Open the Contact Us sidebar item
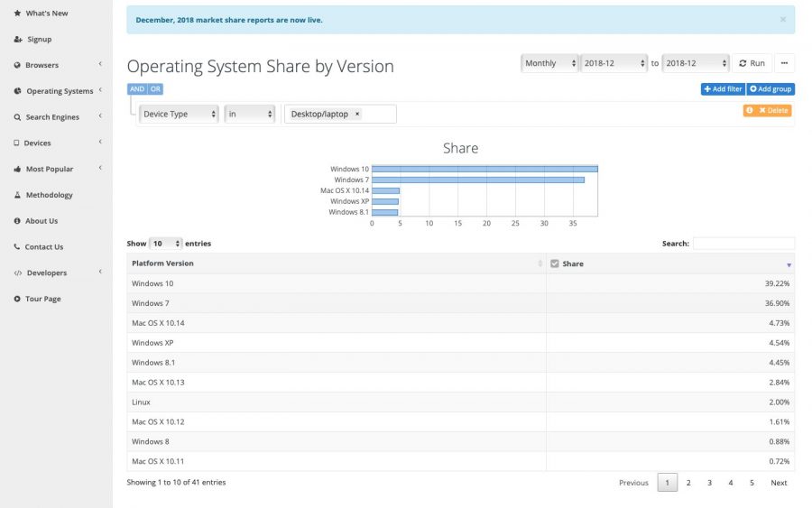Viewport: 812px width, 508px height. pos(44,247)
